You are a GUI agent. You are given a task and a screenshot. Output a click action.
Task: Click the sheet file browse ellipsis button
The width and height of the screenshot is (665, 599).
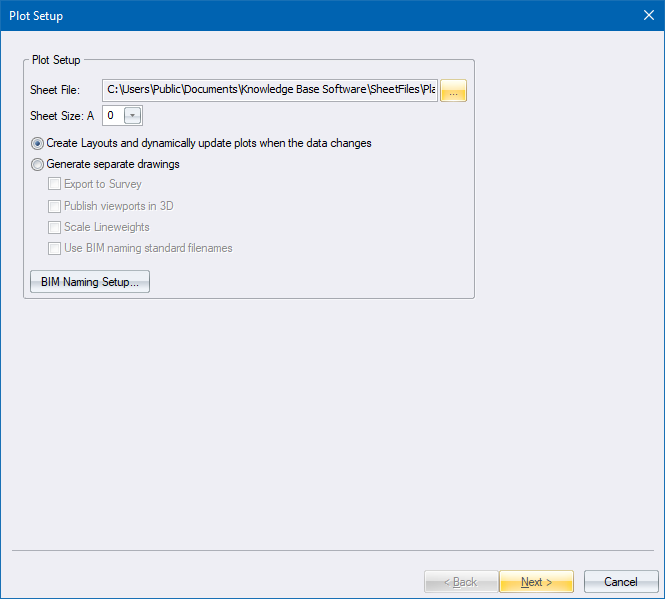(453, 91)
